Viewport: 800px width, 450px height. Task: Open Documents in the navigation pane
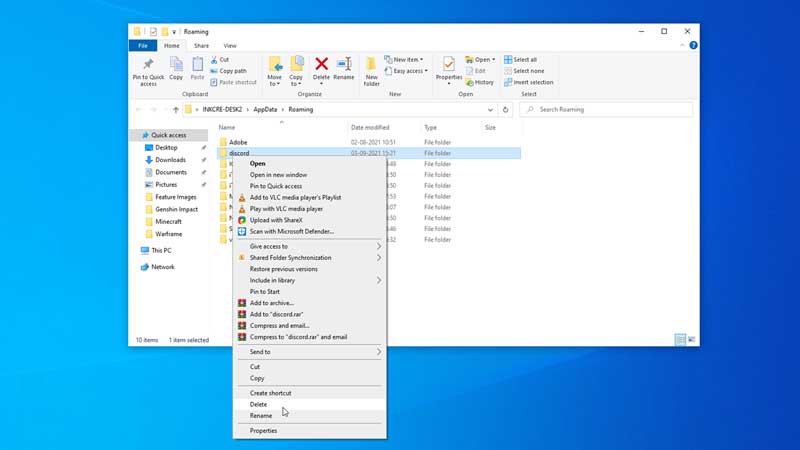pos(171,172)
